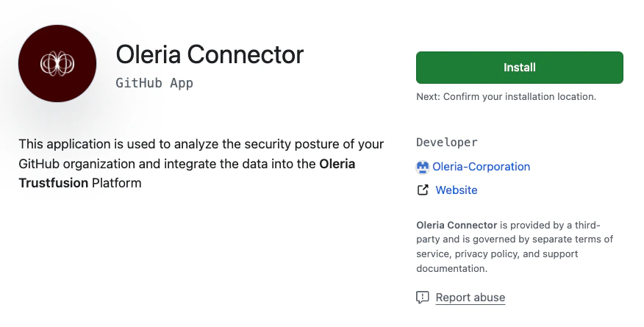This screenshot has height=327, width=644.
Task: Click the Developer section heading
Action: point(446,143)
